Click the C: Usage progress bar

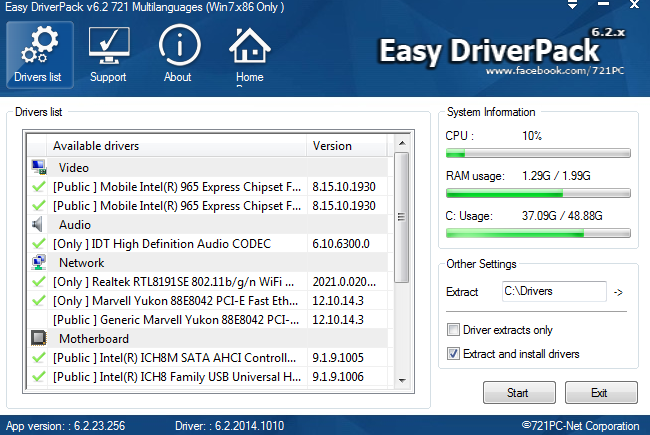coord(538,233)
